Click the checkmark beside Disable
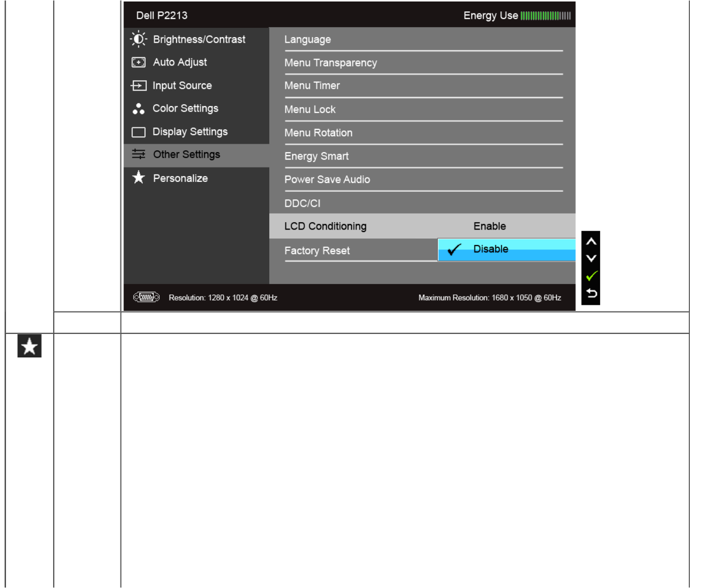 pos(454,249)
